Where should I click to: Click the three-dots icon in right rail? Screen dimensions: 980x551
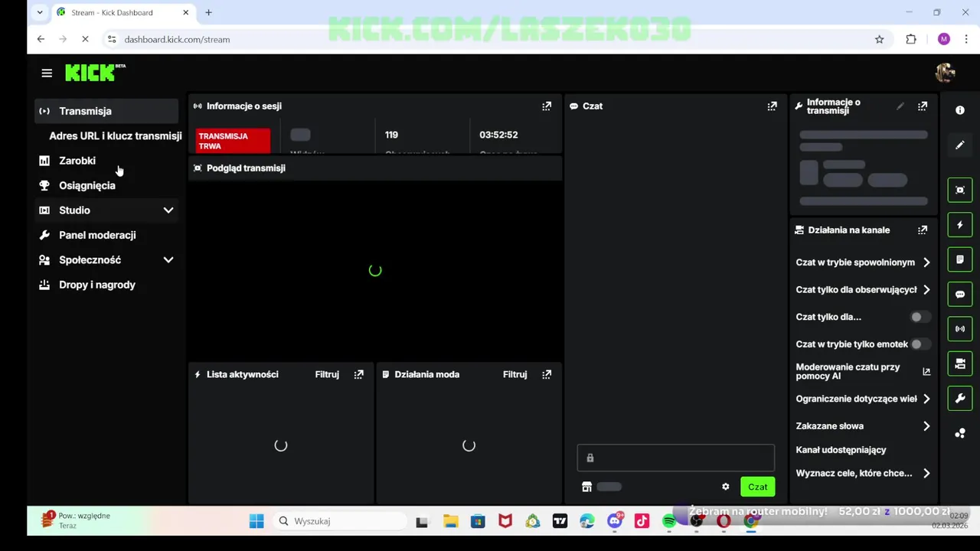click(x=960, y=433)
